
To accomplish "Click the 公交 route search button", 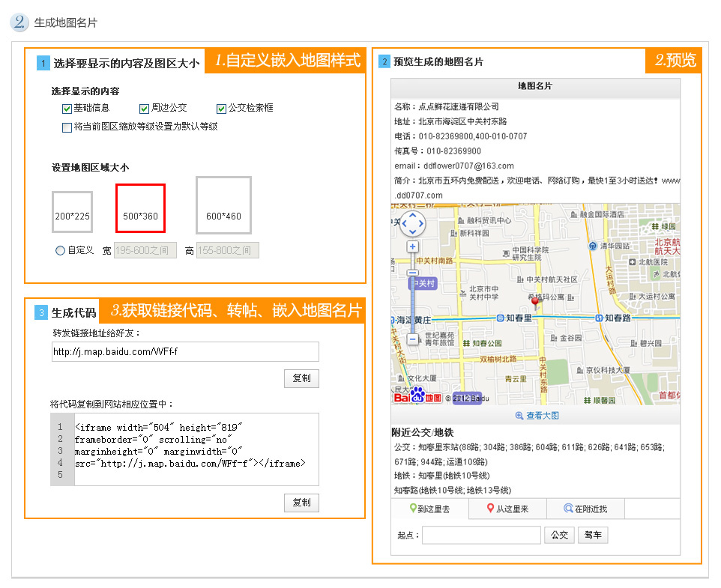I will [x=559, y=536].
